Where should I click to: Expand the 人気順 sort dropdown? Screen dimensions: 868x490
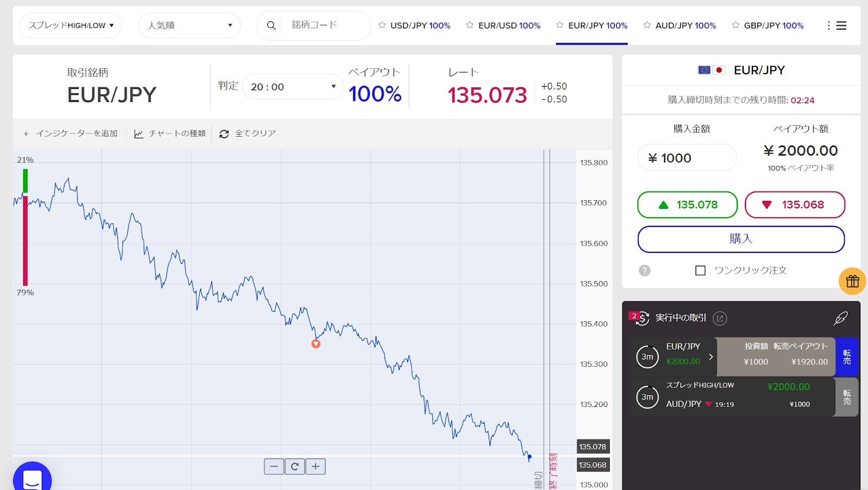point(189,26)
